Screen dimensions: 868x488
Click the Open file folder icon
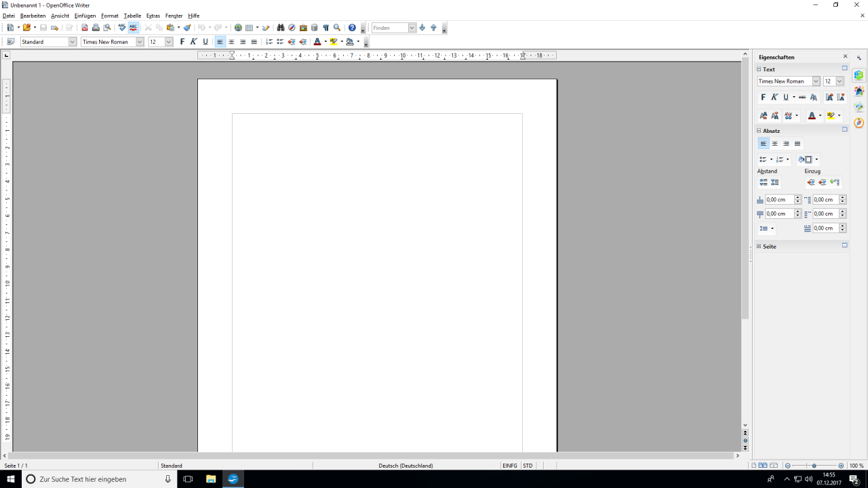[x=26, y=28]
